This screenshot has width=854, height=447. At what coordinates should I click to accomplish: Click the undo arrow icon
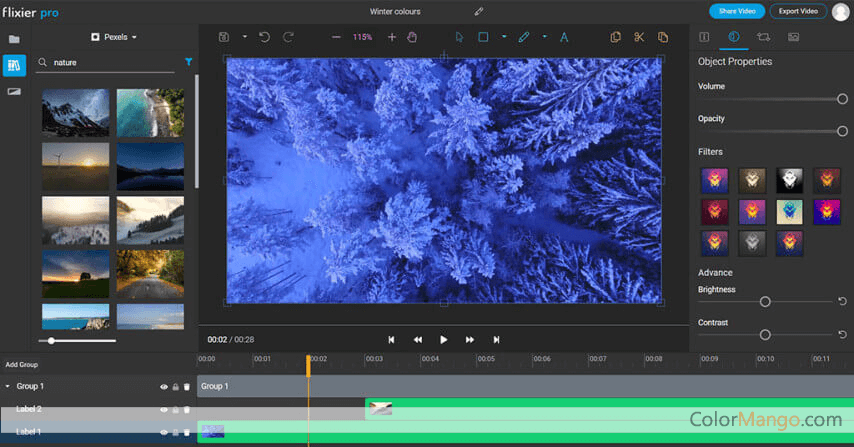coord(265,37)
